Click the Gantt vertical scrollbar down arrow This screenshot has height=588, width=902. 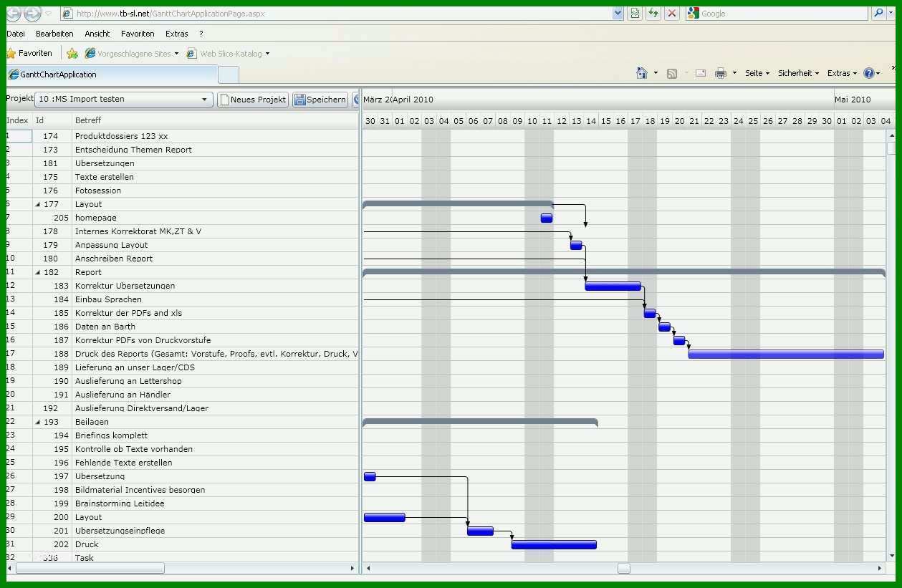tap(891, 555)
